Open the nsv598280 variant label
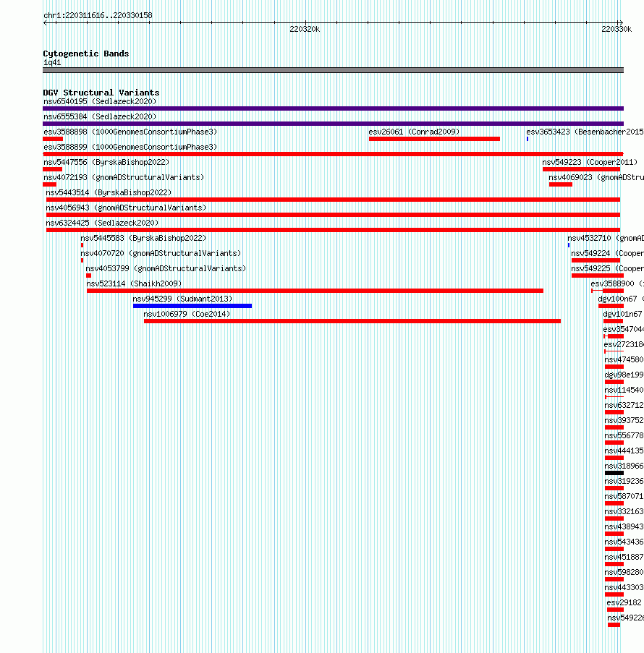 (624, 573)
